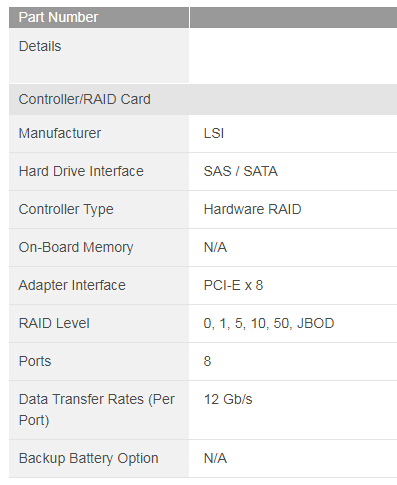The image size is (397, 485).
Task: Click Data Transfer Rates (Per Port) label
Action: (x=97, y=410)
